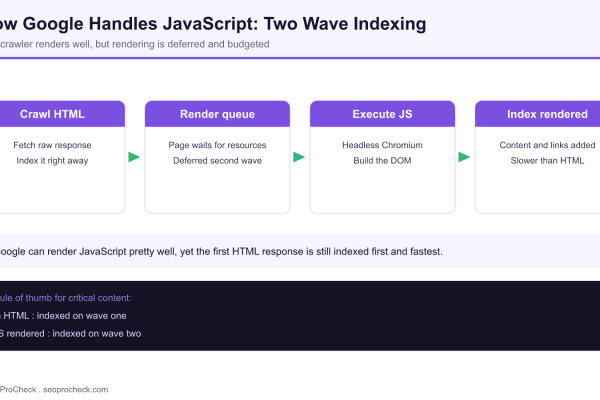Select 'Index it right away' text
The height and width of the screenshot is (400, 600).
click(52, 161)
